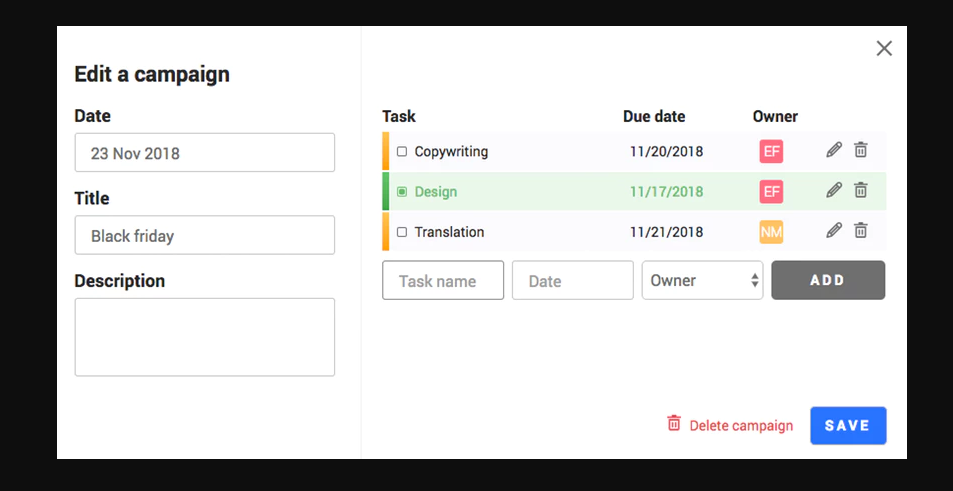Click the NM owner badge on Translation
The width and height of the screenshot is (953, 491).
(771, 232)
